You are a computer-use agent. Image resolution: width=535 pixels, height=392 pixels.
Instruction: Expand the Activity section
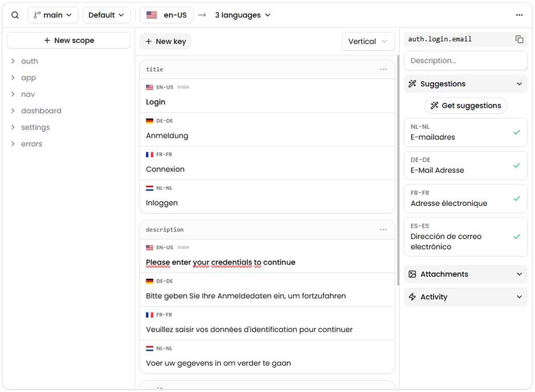[466, 297]
